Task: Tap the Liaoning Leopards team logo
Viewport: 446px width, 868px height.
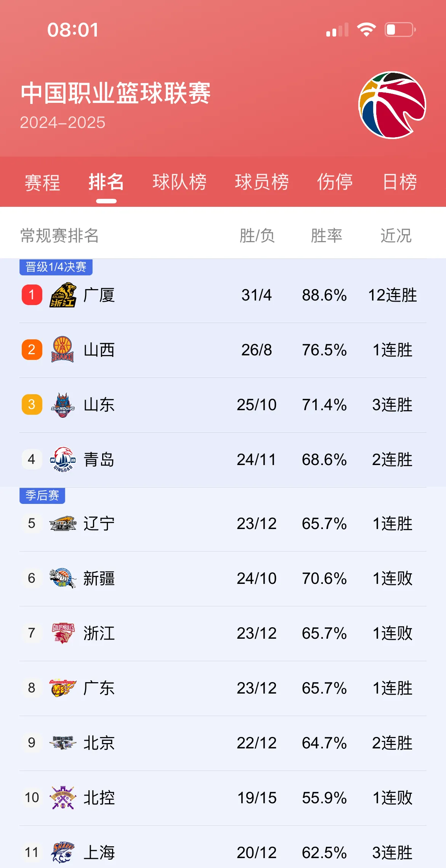Action: coord(63,524)
